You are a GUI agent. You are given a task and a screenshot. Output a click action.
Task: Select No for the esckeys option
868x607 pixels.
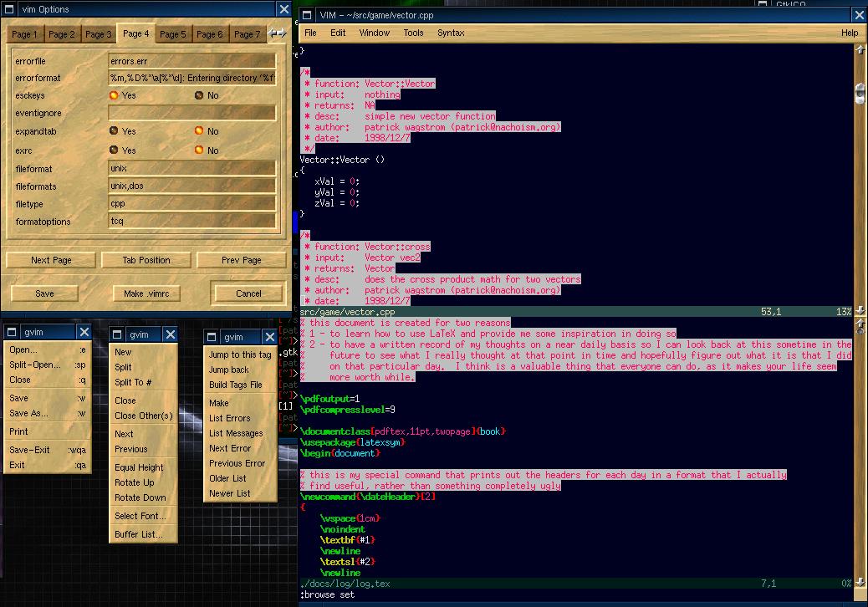pyautogui.click(x=199, y=95)
